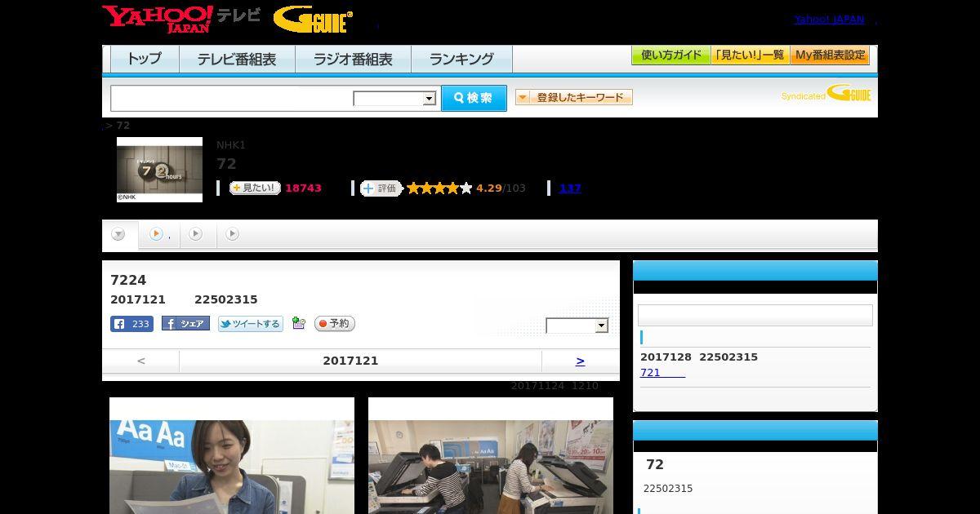Click the 評価 plus rating button
The height and width of the screenshot is (514, 980).
click(x=381, y=188)
